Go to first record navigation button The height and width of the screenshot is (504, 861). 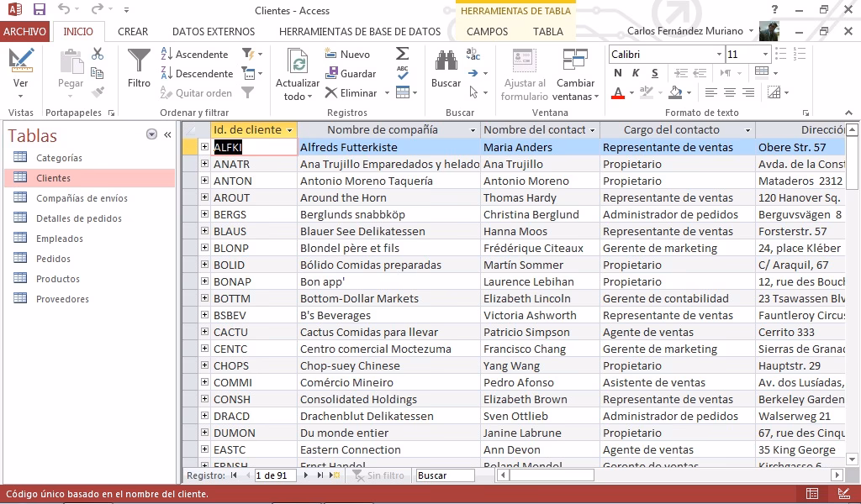click(x=234, y=475)
